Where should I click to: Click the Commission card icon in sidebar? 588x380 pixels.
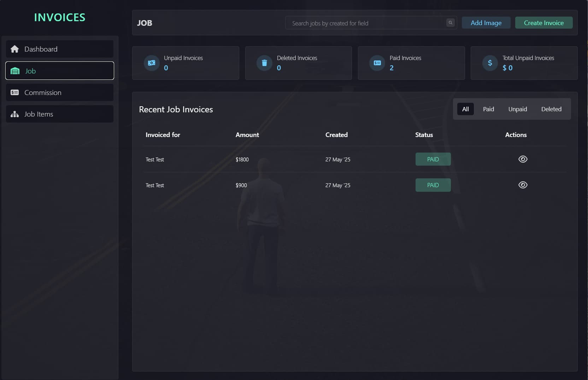tap(14, 92)
